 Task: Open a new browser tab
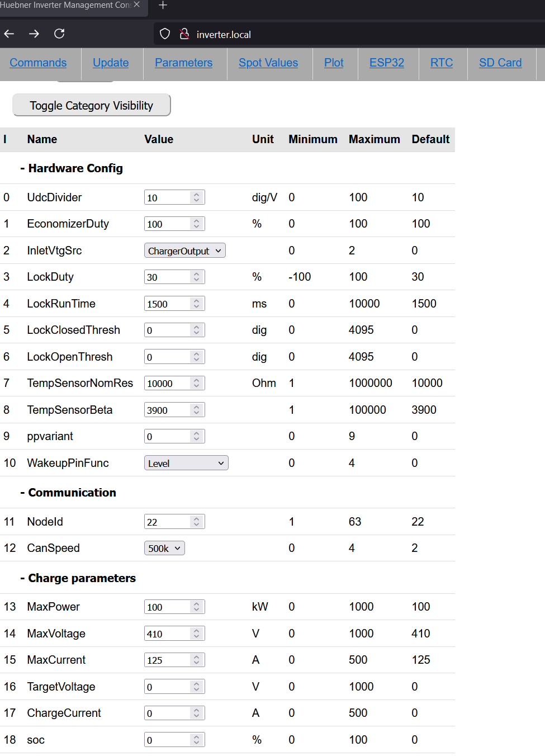[163, 6]
